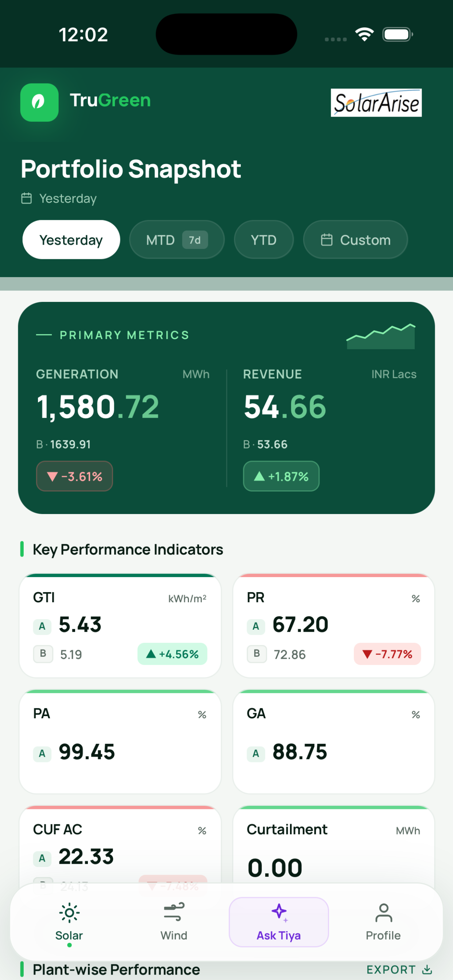Switch to the Wind tab
453x980 pixels.
point(174,922)
